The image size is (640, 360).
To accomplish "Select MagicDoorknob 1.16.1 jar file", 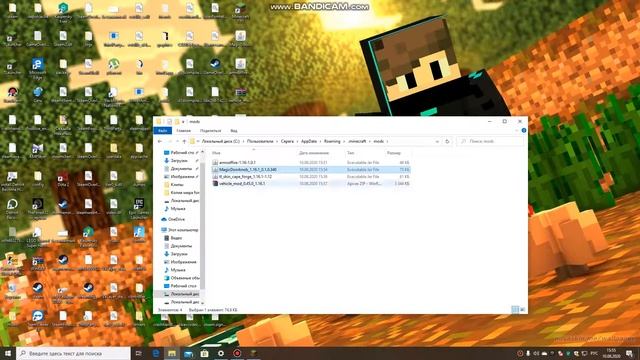I will [310, 169].
